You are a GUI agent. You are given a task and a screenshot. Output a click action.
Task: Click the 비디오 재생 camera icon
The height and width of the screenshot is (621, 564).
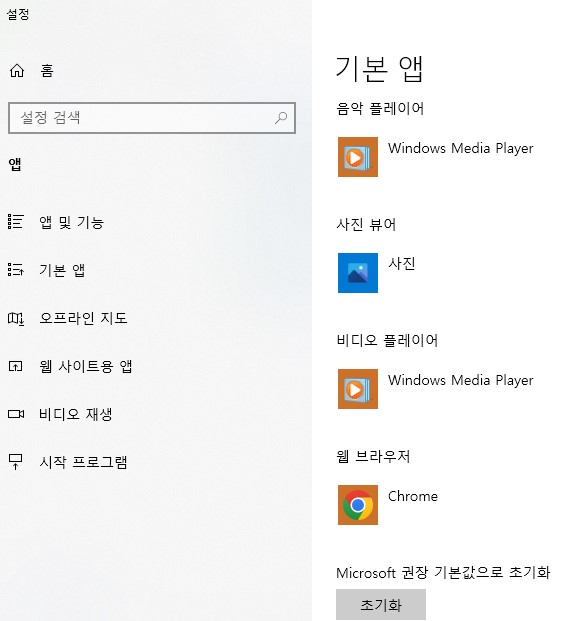pos(16,414)
